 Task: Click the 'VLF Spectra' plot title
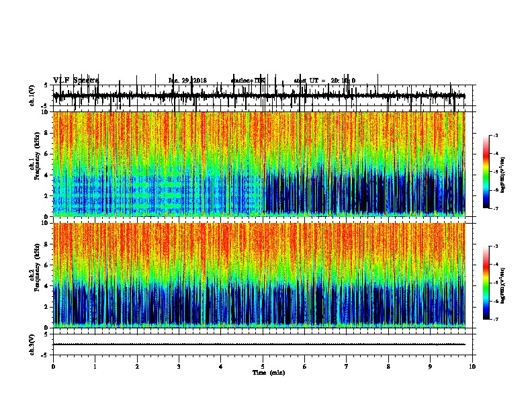click(x=76, y=81)
